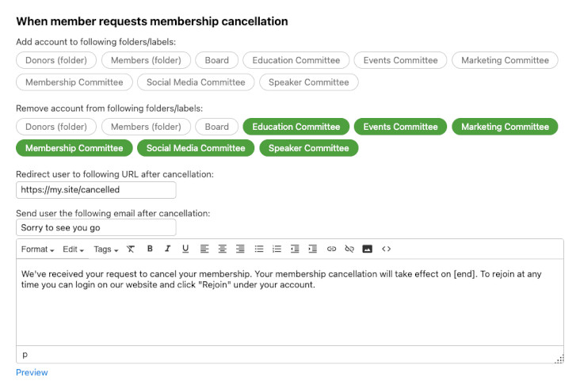
Task: Clear formatting with the eraser icon
Action: click(131, 249)
